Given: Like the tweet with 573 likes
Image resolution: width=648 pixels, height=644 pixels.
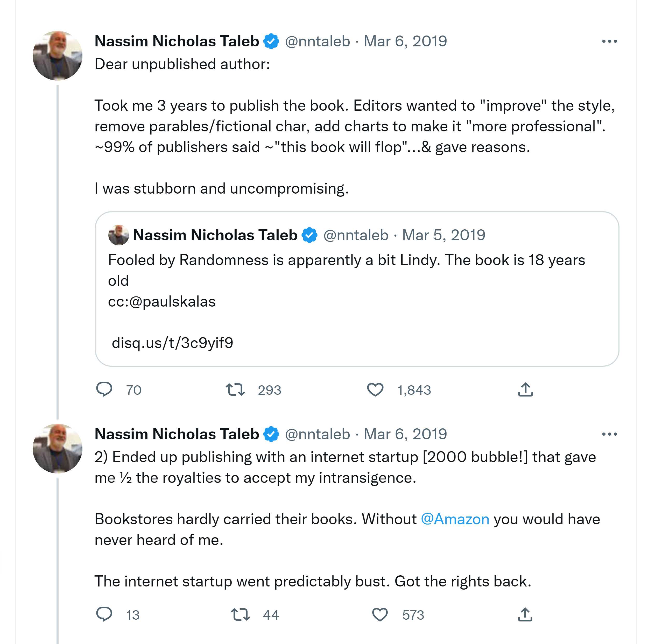Looking at the screenshot, I should 380,614.
